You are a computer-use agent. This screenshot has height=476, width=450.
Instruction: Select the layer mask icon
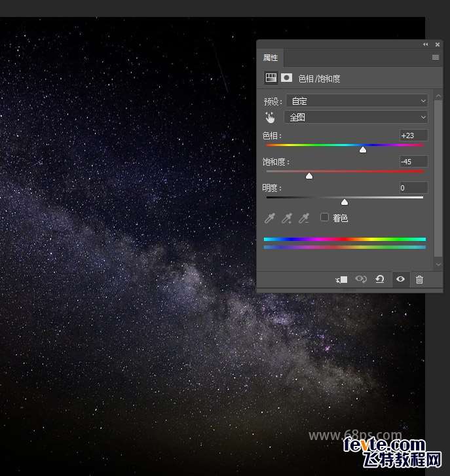(x=286, y=78)
